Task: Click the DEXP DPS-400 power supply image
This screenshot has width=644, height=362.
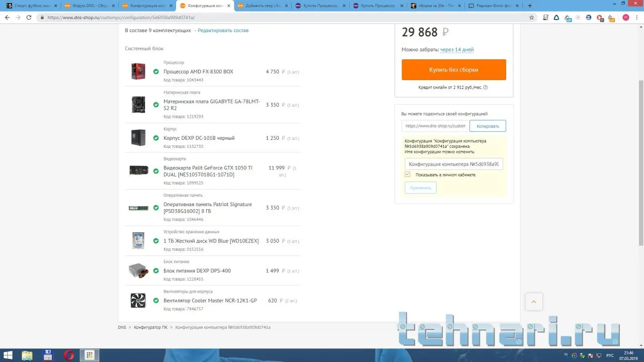Action: point(138,270)
